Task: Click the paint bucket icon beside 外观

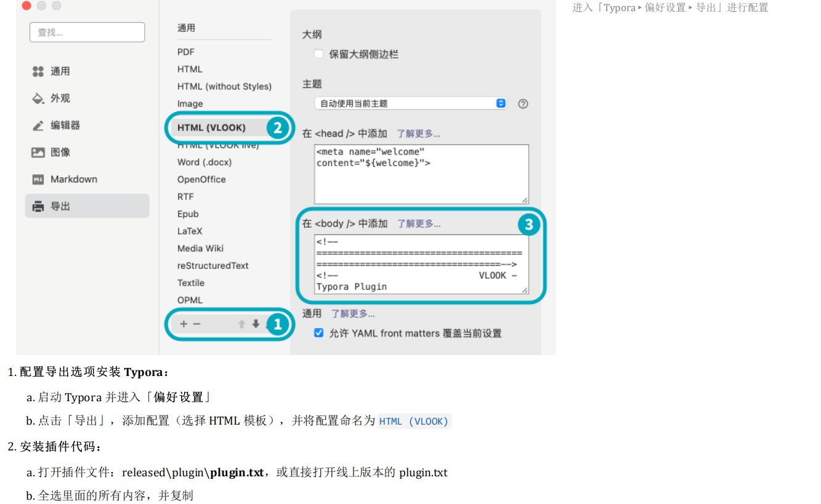Action: point(38,98)
